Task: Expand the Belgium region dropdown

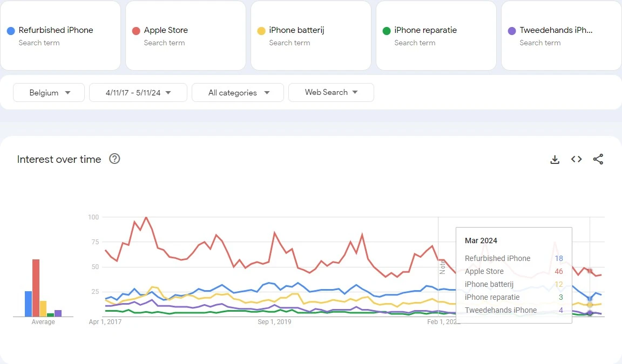Action: (49, 93)
